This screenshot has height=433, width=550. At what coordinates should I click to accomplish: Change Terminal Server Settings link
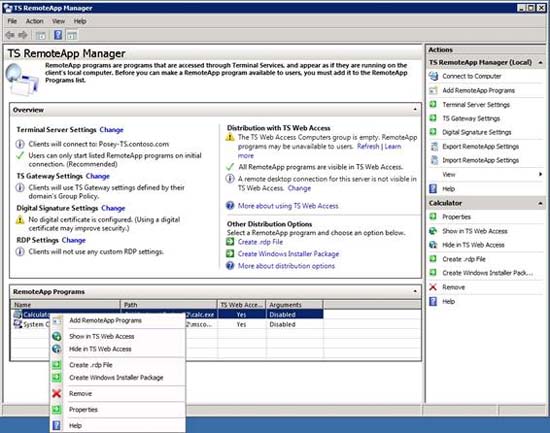click(x=112, y=130)
